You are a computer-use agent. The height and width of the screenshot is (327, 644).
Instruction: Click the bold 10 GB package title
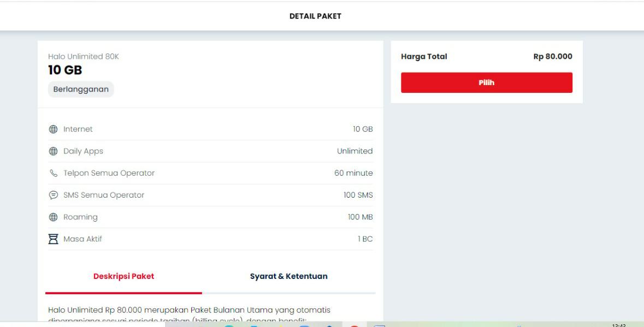pos(65,70)
